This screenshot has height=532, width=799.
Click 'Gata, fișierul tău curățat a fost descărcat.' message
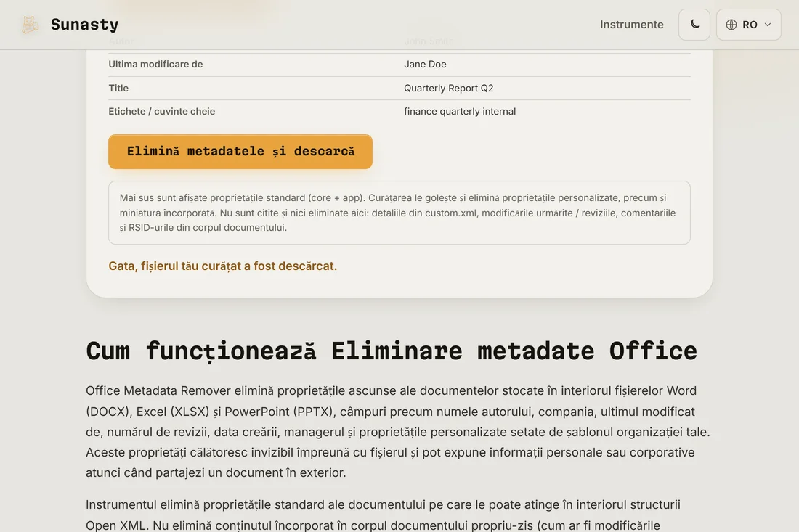[x=223, y=266]
